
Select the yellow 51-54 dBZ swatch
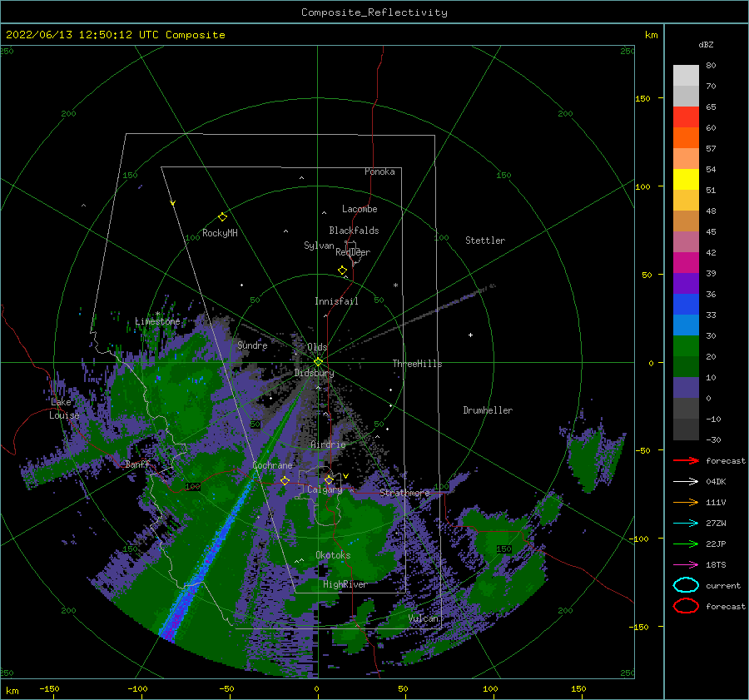(686, 180)
